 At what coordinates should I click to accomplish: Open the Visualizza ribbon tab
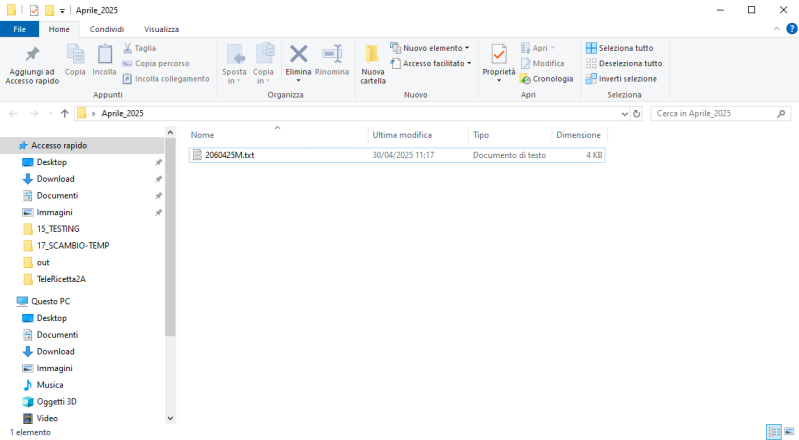point(161,29)
